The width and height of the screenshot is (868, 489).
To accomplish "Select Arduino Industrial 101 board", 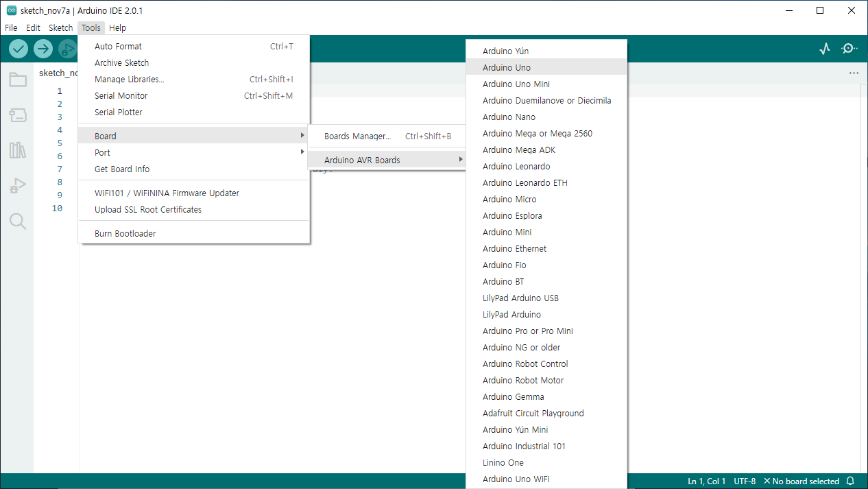I will 546,446.
